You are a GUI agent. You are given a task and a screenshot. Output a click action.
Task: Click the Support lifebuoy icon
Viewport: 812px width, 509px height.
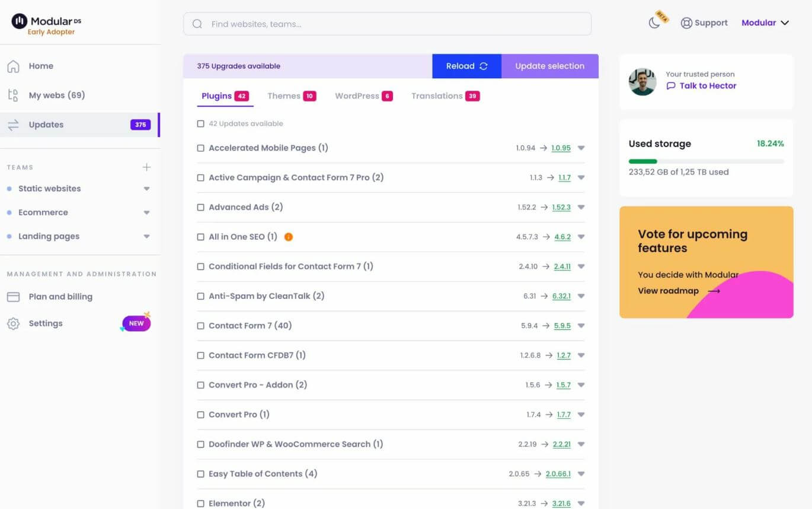pos(686,23)
